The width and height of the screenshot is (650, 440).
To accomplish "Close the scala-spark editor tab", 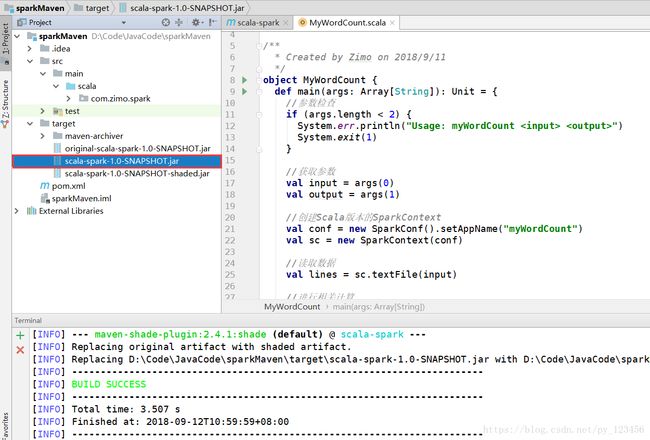I will 285,23.
